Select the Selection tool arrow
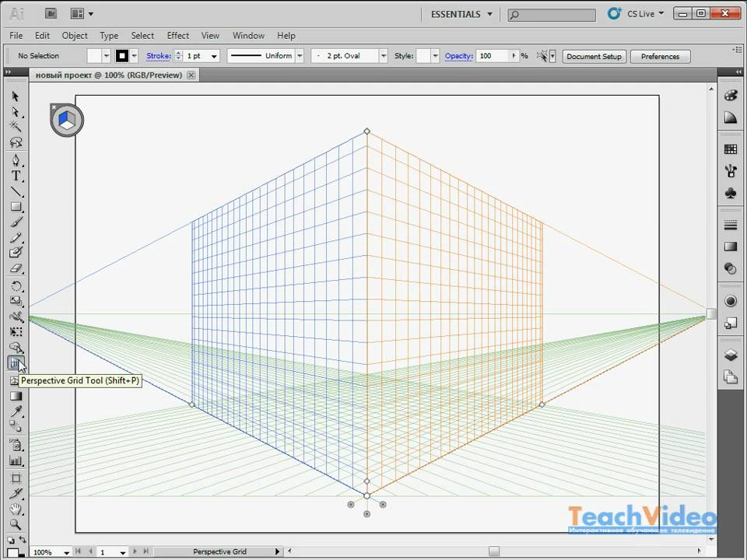Screen dimensions: 747x560 pyautogui.click(x=16, y=96)
